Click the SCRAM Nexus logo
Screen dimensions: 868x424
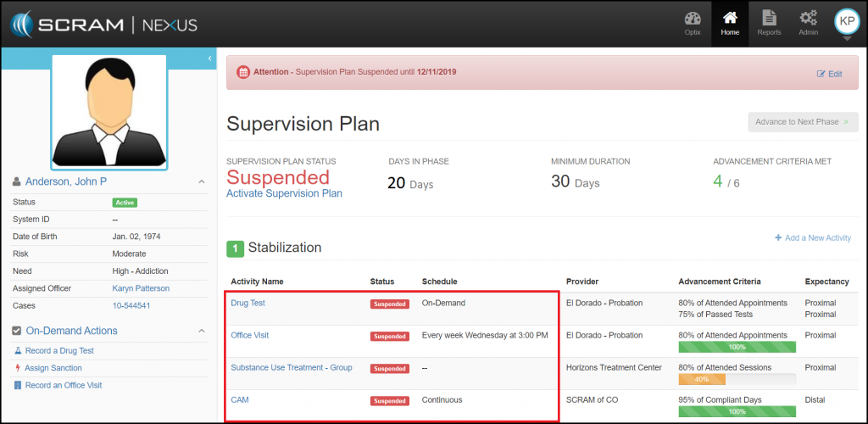tap(103, 24)
